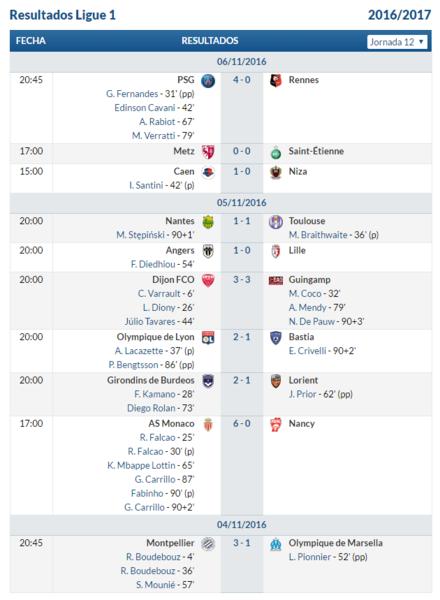Screen dimensions: 440x600
Task: Click the Saint-Étienne green crest
Action: 275,153
